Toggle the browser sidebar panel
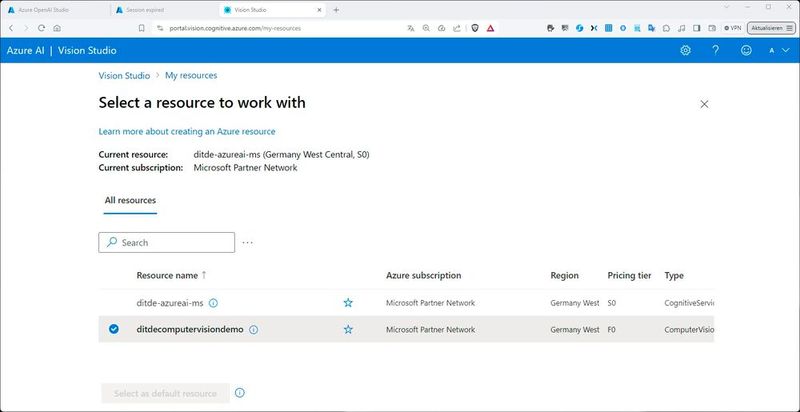Viewport: 800px width, 412px height. [x=697, y=29]
